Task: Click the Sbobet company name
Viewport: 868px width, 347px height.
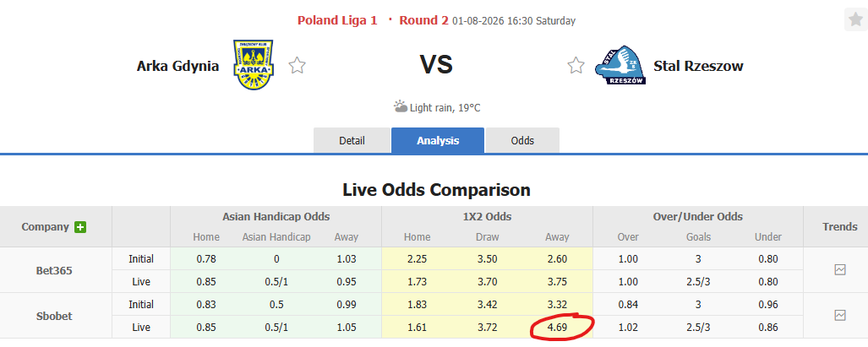Action: (x=55, y=316)
